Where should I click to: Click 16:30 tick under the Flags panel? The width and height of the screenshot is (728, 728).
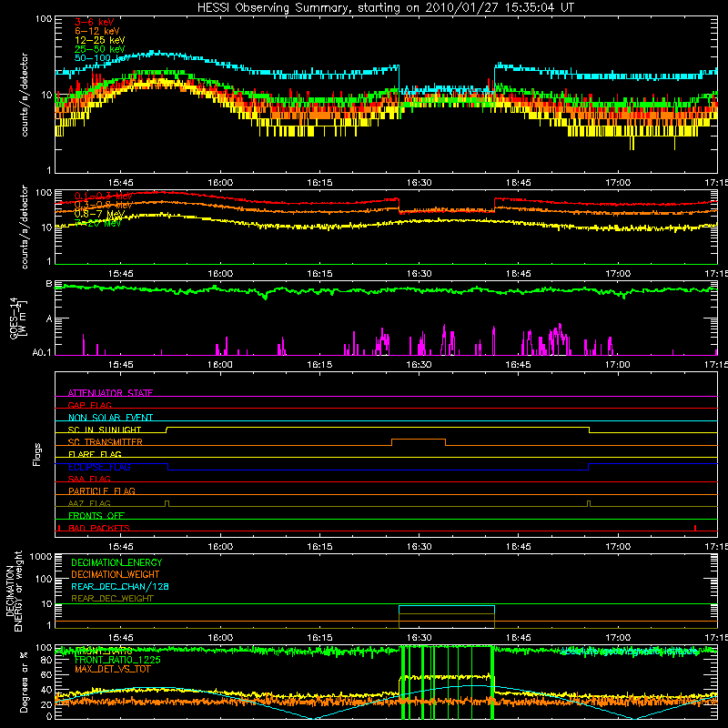click(x=419, y=547)
